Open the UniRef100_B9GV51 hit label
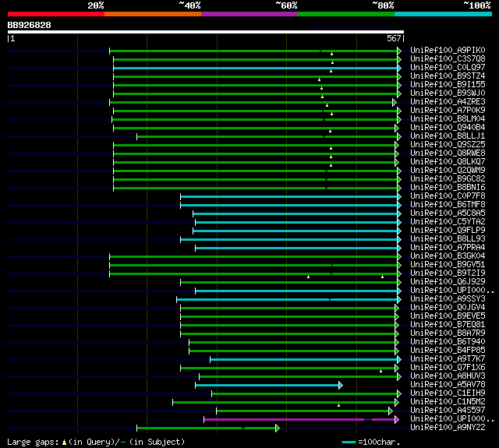Screen dimensions: 499x448 (x=448, y=265)
